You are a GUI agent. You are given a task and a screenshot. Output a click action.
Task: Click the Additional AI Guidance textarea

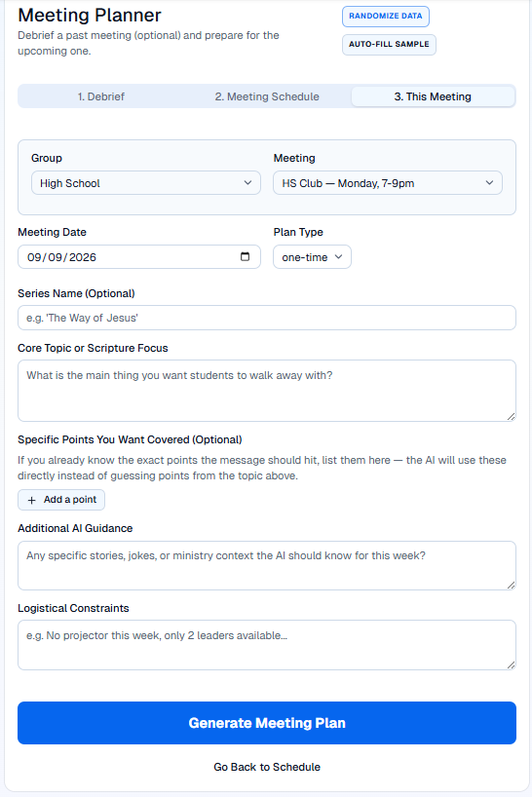tap(267, 566)
